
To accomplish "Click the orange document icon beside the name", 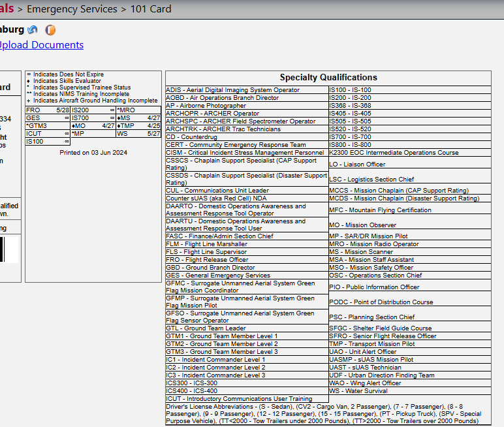I will (50, 30).
